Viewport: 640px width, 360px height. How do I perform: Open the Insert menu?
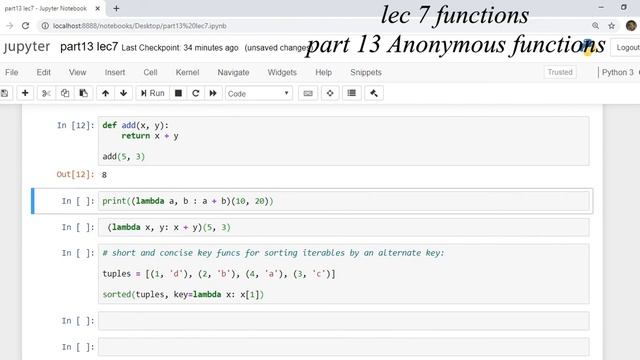tap(115, 72)
